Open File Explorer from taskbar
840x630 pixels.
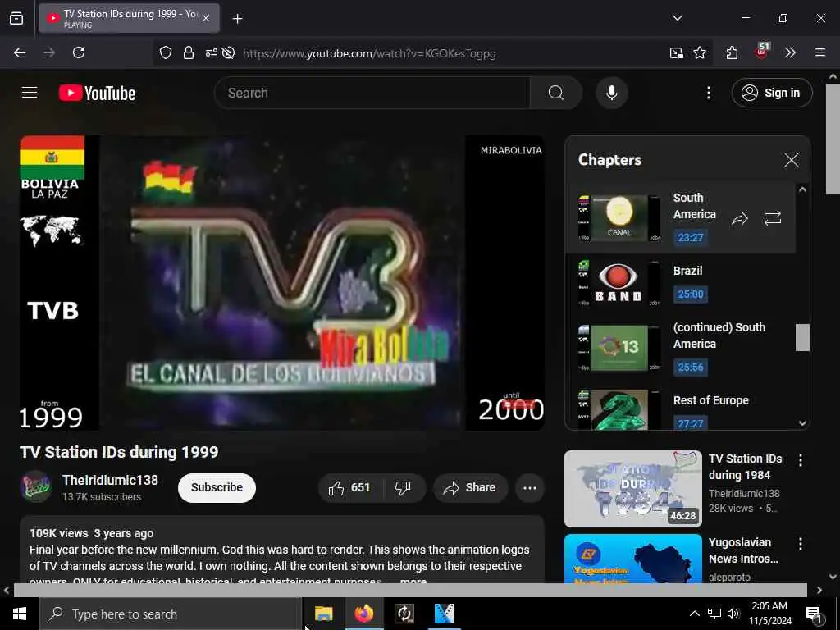(x=323, y=614)
